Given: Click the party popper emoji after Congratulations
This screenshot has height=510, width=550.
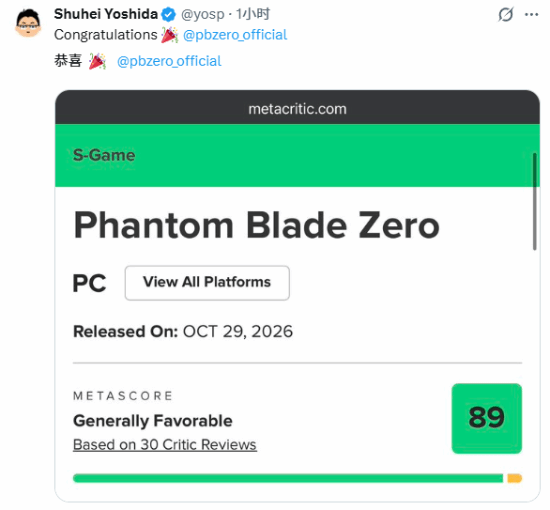Looking at the screenshot, I should [x=169, y=35].
